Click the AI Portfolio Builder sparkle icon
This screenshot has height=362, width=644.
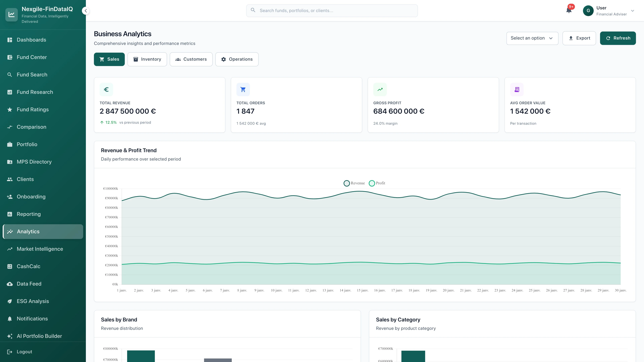[10, 336]
